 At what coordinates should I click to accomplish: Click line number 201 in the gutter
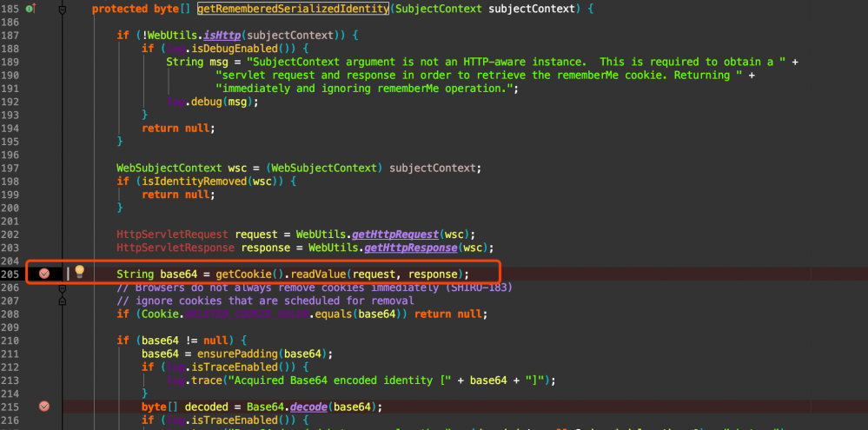[x=10, y=221]
